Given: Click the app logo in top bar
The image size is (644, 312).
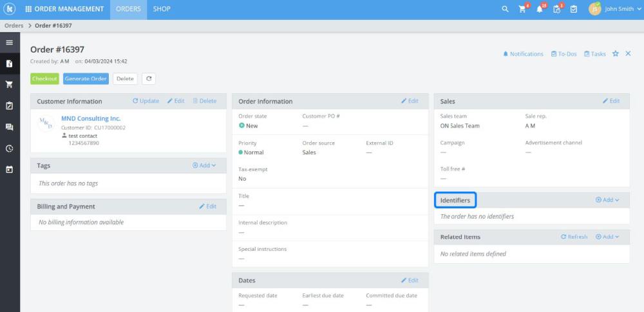Looking at the screenshot, I should [10, 9].
